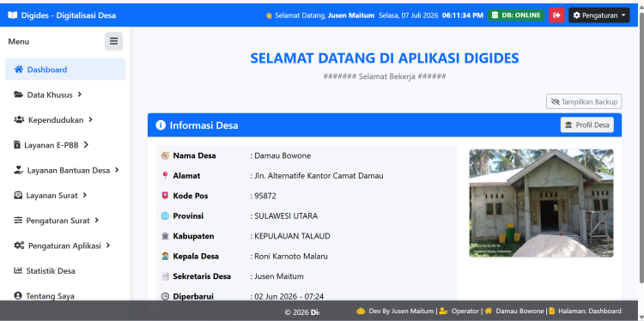Open the Layanan Surat menu item
The width and height of the screenshot is (644, 321).
click(65, 196)
